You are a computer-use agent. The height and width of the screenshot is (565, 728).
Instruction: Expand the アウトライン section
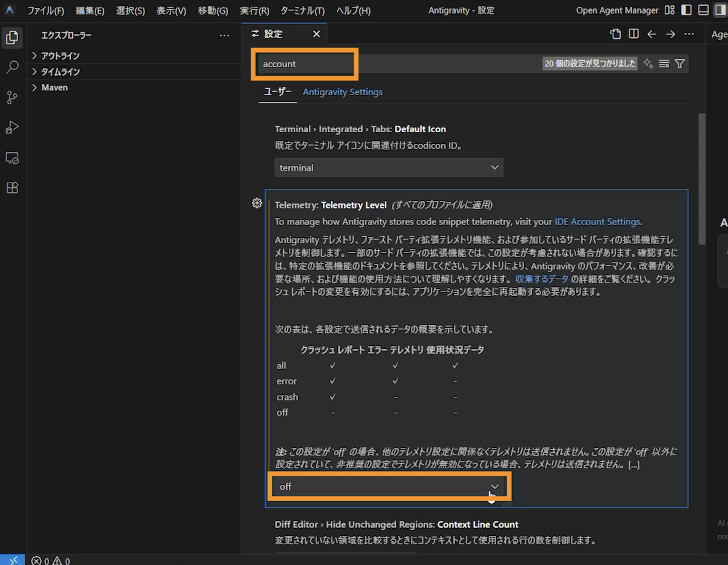click(x=60, y=56)
